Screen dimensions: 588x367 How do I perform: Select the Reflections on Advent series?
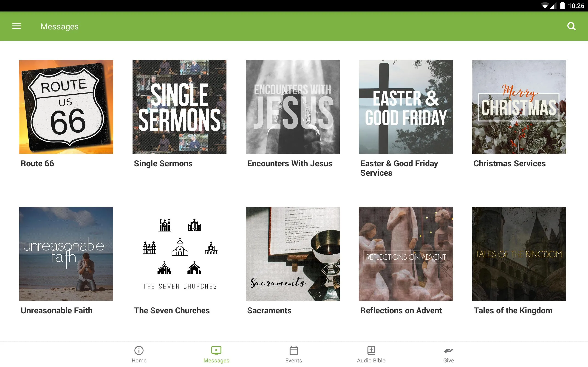point(406,254)
